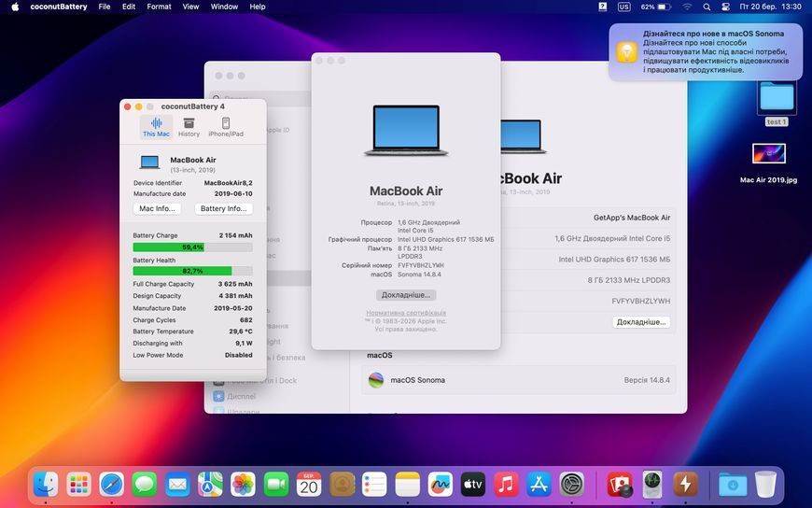This screenshot has height=508, width=812.
Task: Click the macOS Sonoma icon in System Settings
Action: coord(376,380)
